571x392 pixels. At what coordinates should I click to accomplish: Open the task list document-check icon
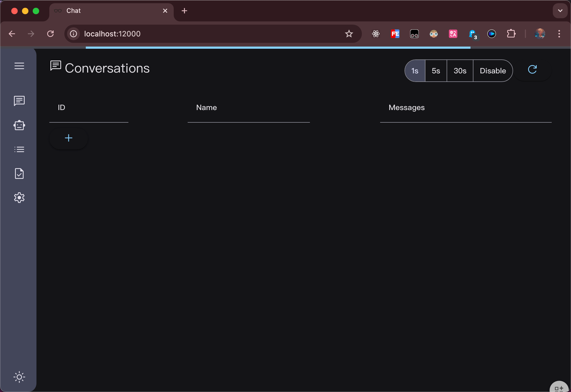tap(19, 174)
